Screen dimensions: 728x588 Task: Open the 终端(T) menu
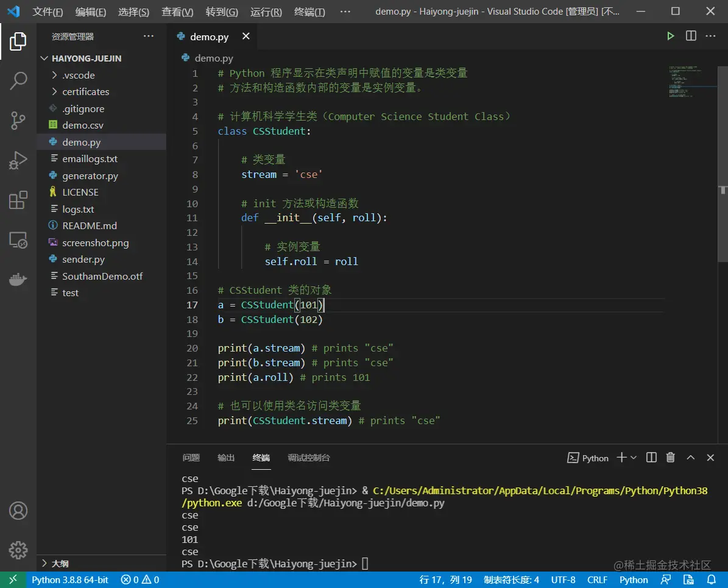[x=309, y=12]
